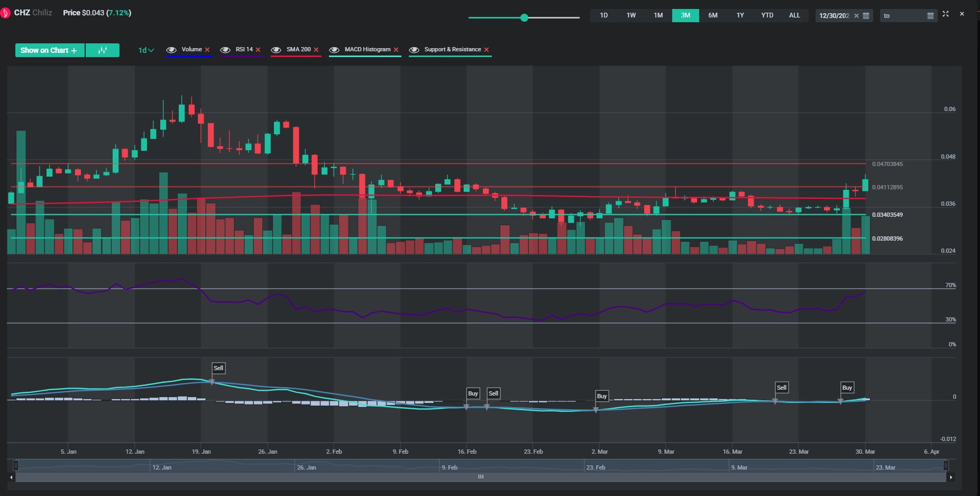
Task: Select the 1Y time range tab
Action: [740, 15]
